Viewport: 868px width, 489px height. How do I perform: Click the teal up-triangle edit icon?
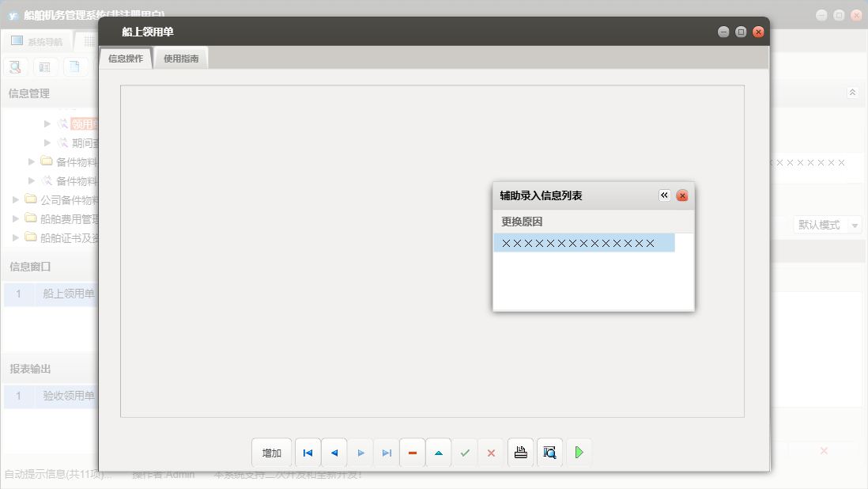click(439, 453)
